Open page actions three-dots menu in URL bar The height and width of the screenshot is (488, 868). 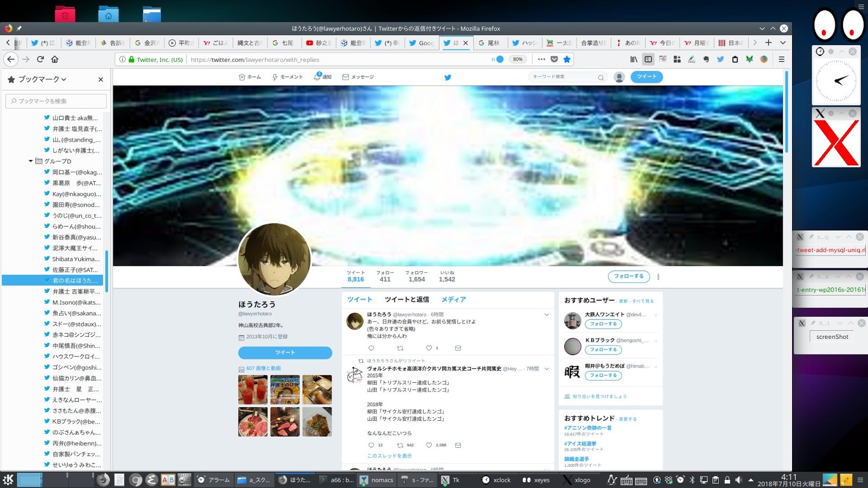click(541, 59)
